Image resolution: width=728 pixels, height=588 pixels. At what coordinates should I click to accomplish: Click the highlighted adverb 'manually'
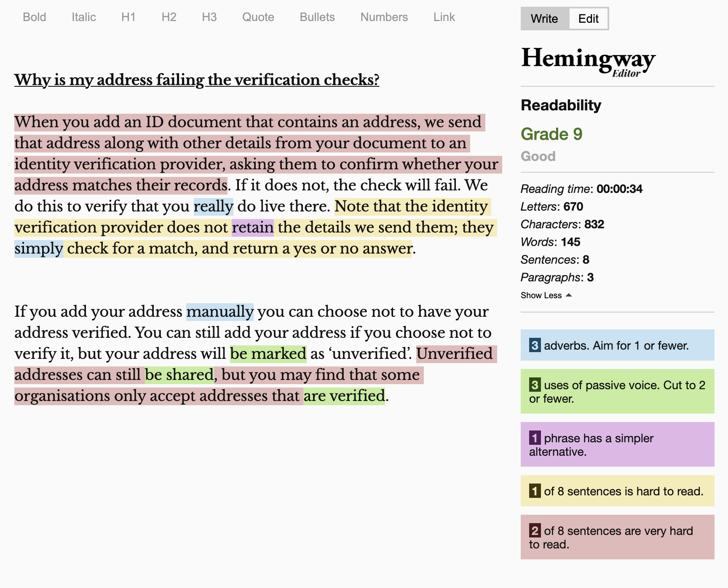220,312
